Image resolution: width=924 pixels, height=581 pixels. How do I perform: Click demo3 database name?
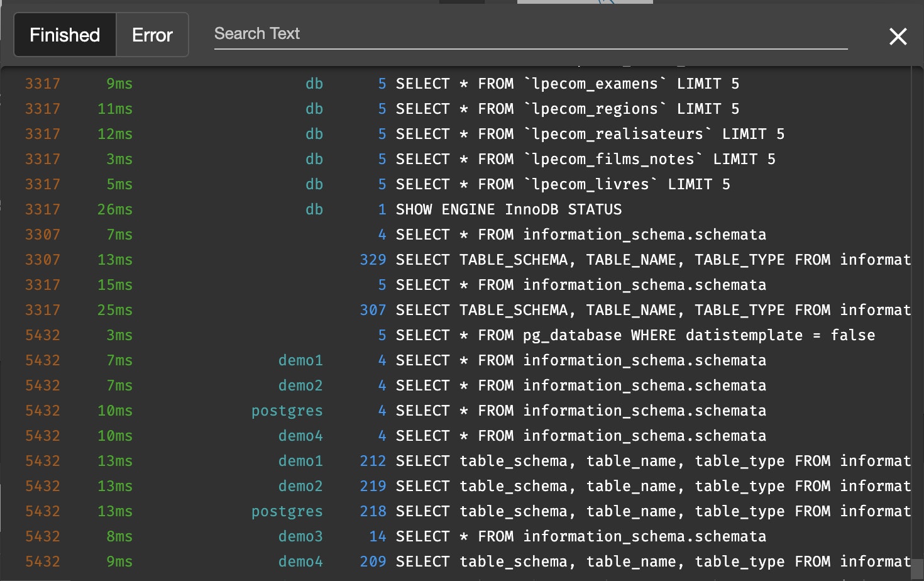click(x=300, y=536)
